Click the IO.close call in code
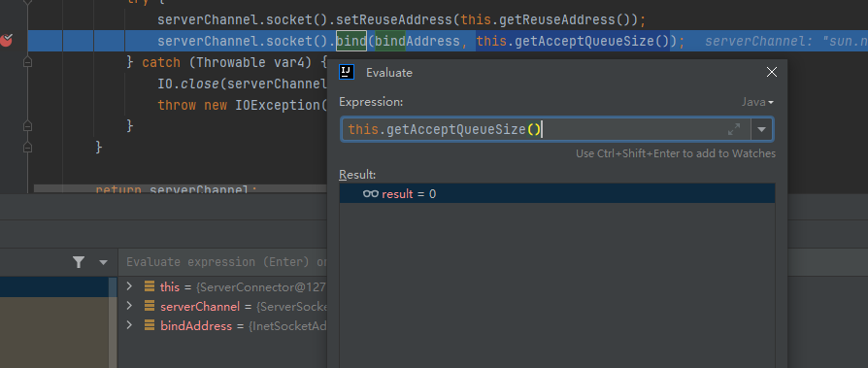868x368 pixels. pyautogui.click(x=243, y=84)
